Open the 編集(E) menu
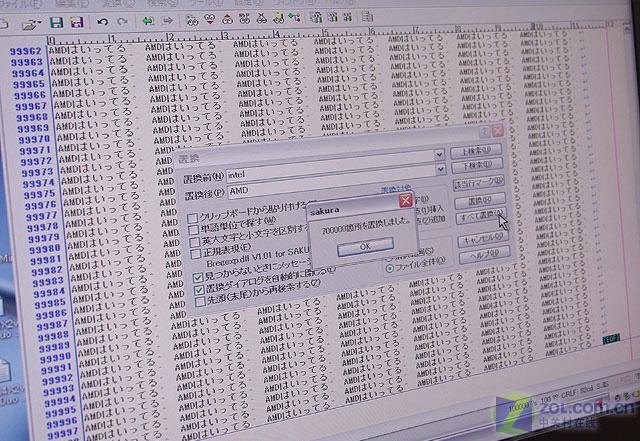Image resolution: width=640 pixels, height=441 pixels. click(x=72, y=4)
